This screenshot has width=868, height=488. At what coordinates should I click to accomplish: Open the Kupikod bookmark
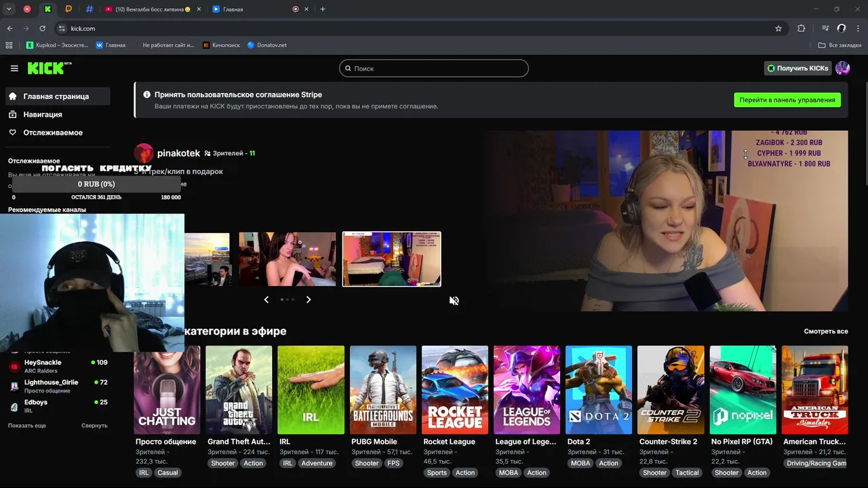tap(57, 45)
